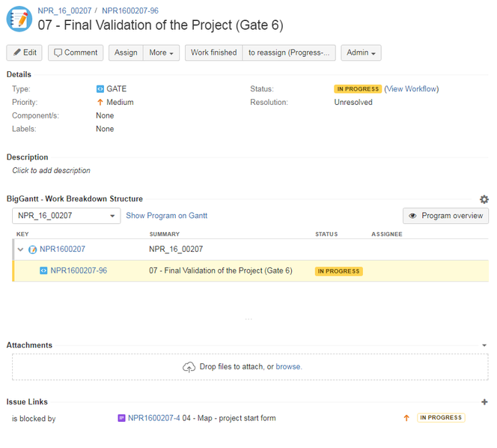Click the issue title 07 - Final Validation
Viewport: 497px width, 448px height.
pos(160,25)
